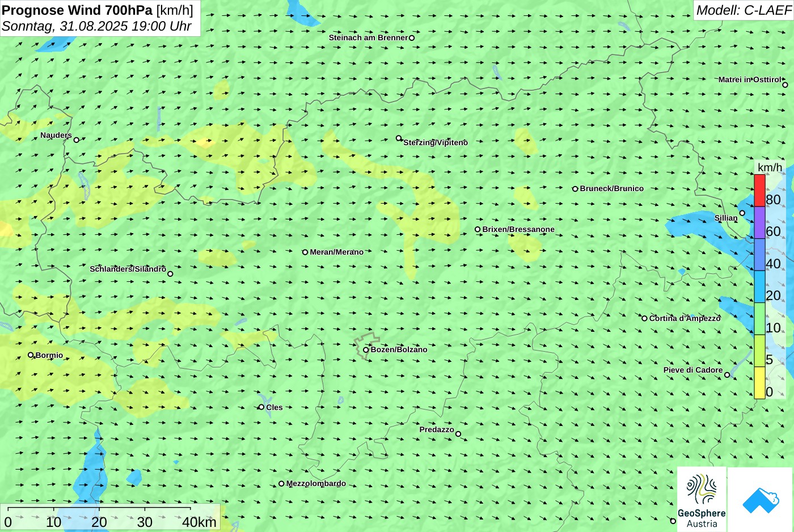Click the Mezzolombardo marker circle
This screenshot has width=794, height=532.
pyautogui.click(x=281, y=484)
